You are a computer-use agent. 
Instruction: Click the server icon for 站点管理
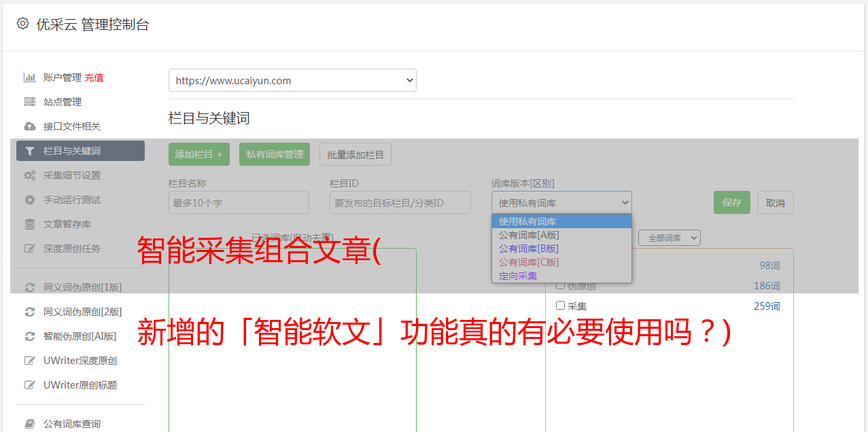[29, 102]
